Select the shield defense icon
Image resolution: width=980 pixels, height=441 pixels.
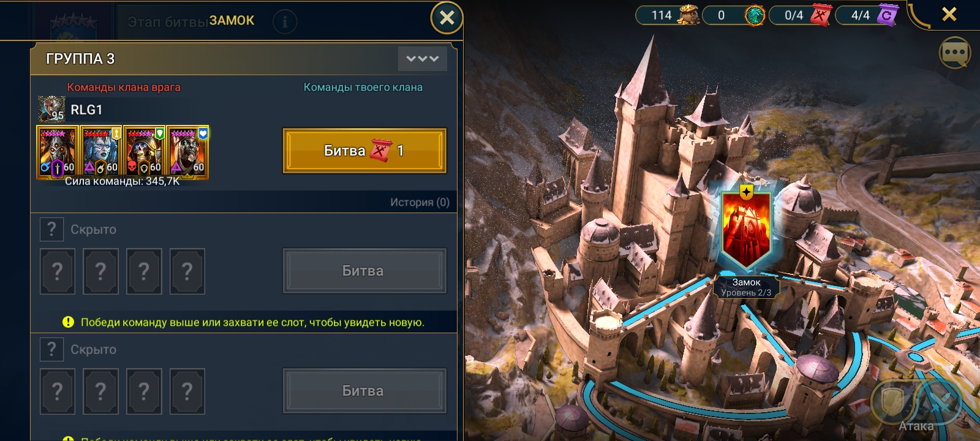[x=892, y=402]
